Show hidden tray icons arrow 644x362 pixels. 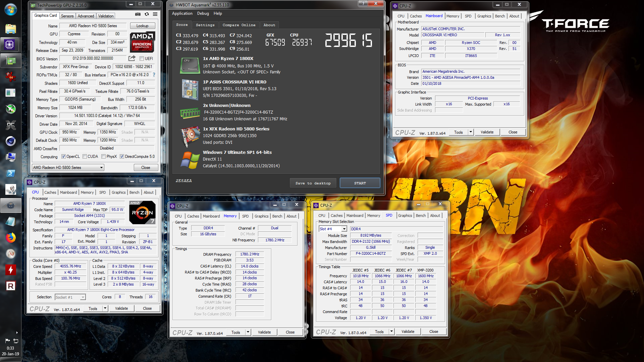point(17,333)
